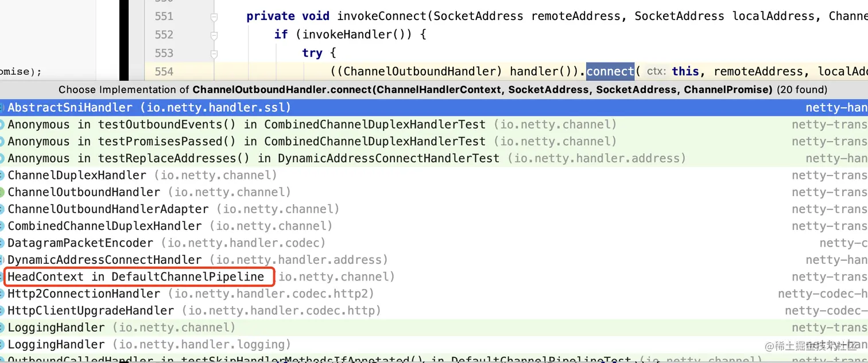The width and height of the screenshot is (868, 363).
Task: Click the Choose Implementation popup title
Action: click(x=443, y=90)
